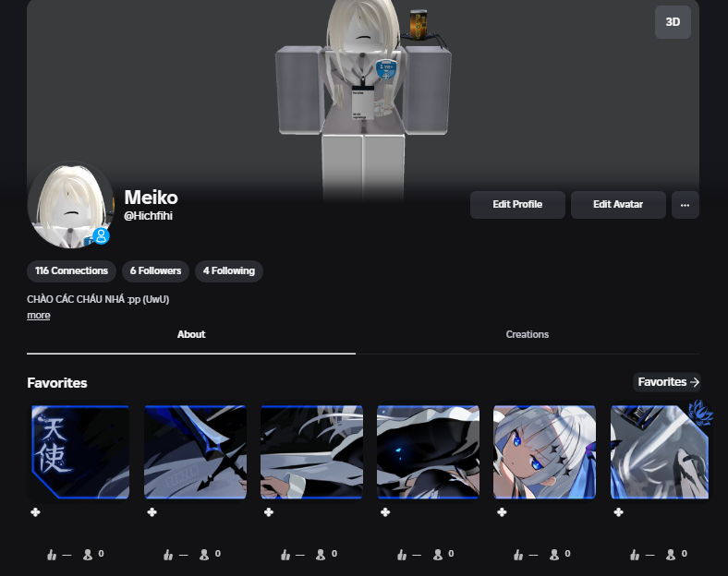The height and width of the screenshot is (576, 728).
Task: Open the 4 Following list
Action: click(228, 271)
